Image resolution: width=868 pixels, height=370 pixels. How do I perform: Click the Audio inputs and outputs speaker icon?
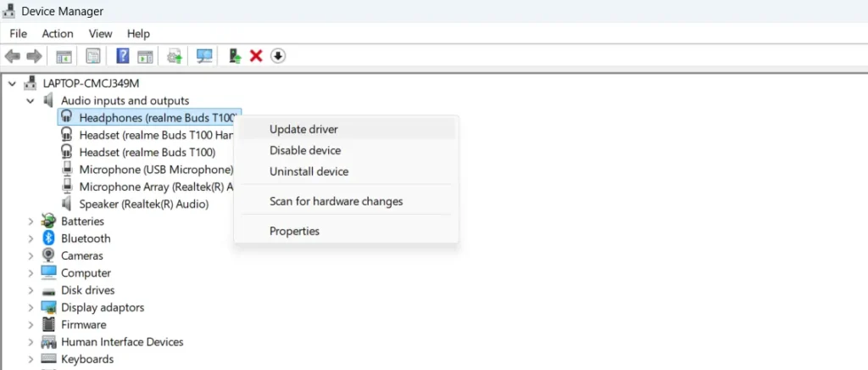(48, 100)
